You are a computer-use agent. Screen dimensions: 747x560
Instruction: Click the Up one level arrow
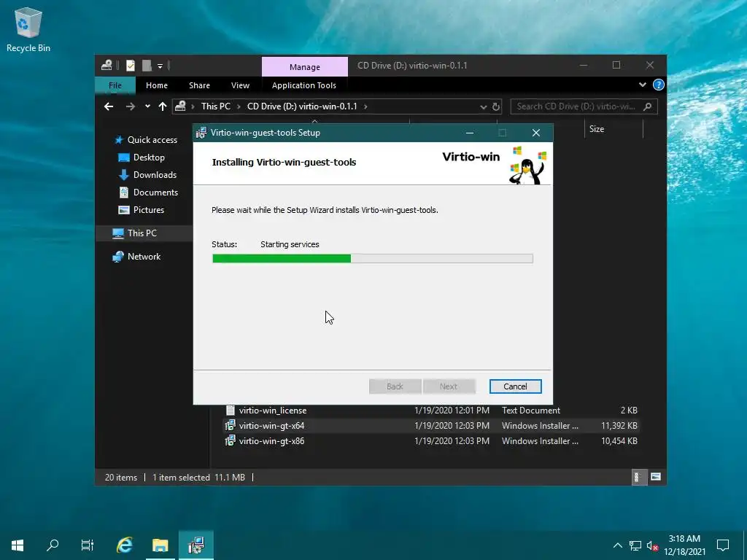(x=163, y=106)
